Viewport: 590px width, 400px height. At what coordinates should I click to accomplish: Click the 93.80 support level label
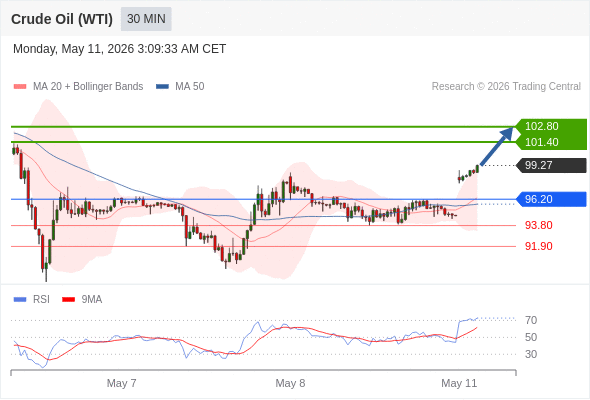(538, 225)
